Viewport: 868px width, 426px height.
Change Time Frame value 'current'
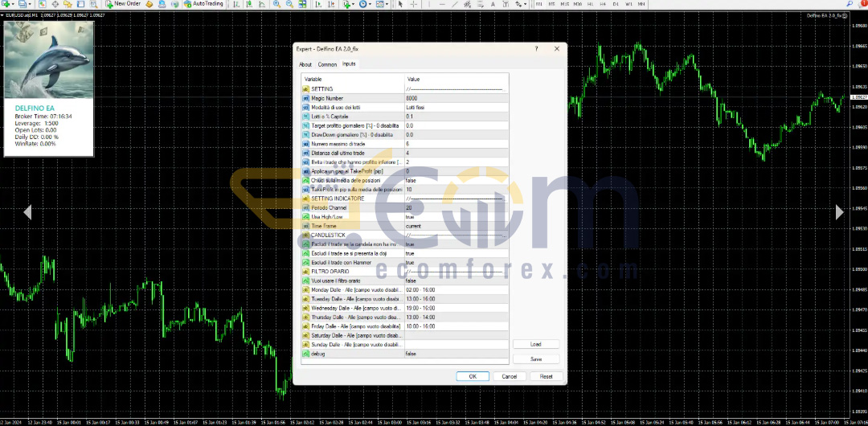click(x=457, y=226)
